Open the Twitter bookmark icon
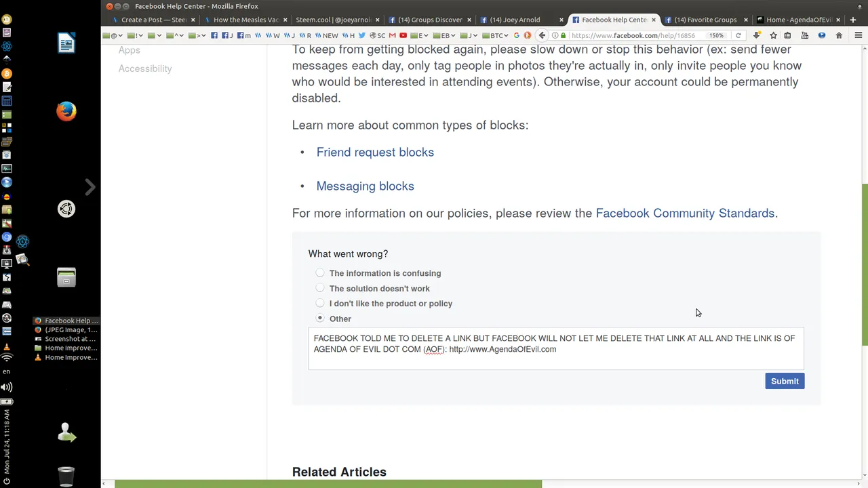This screenshot has height=488, width=868. [x=361, y=35]
